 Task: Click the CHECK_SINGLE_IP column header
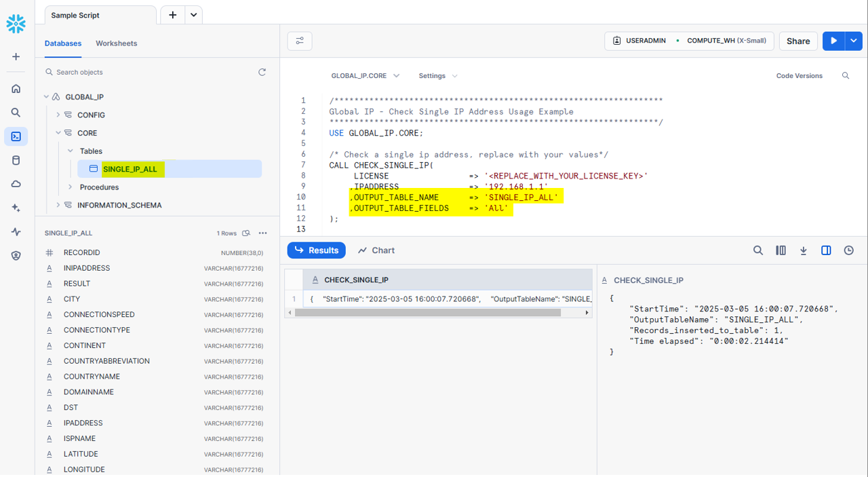[448, 280]
